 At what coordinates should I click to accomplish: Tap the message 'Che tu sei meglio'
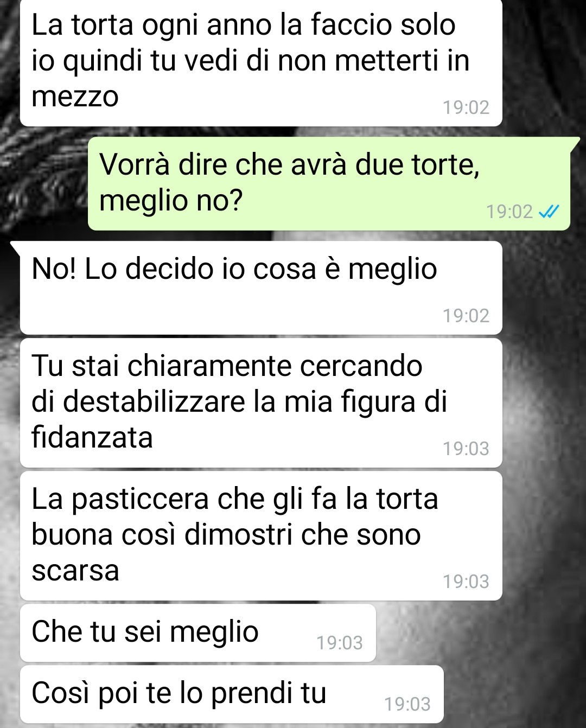[198, 633]
